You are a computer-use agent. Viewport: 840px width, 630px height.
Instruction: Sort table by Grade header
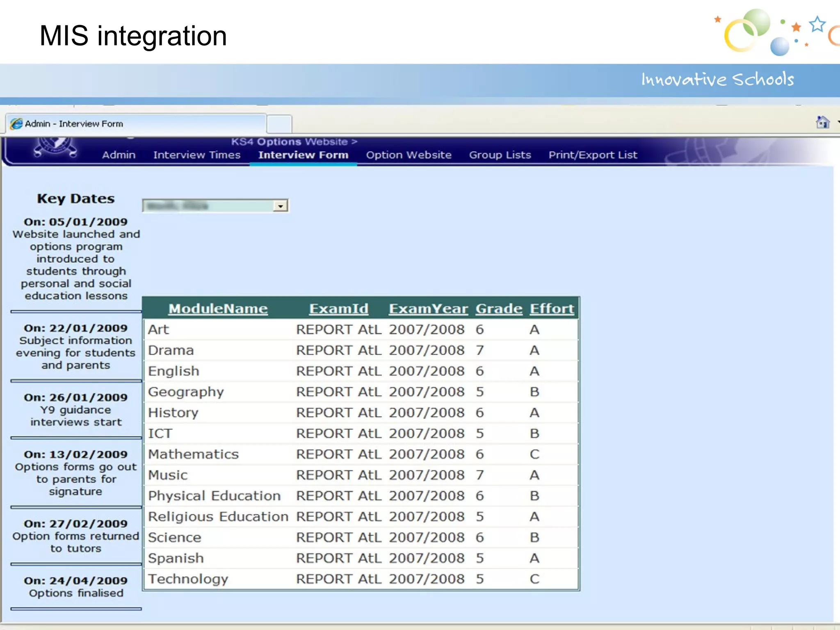(x=499, y=308)
